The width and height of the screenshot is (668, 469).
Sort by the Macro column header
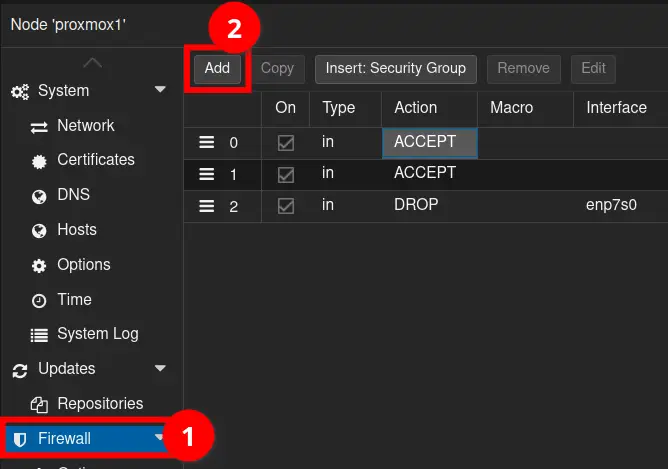(525, 108)
